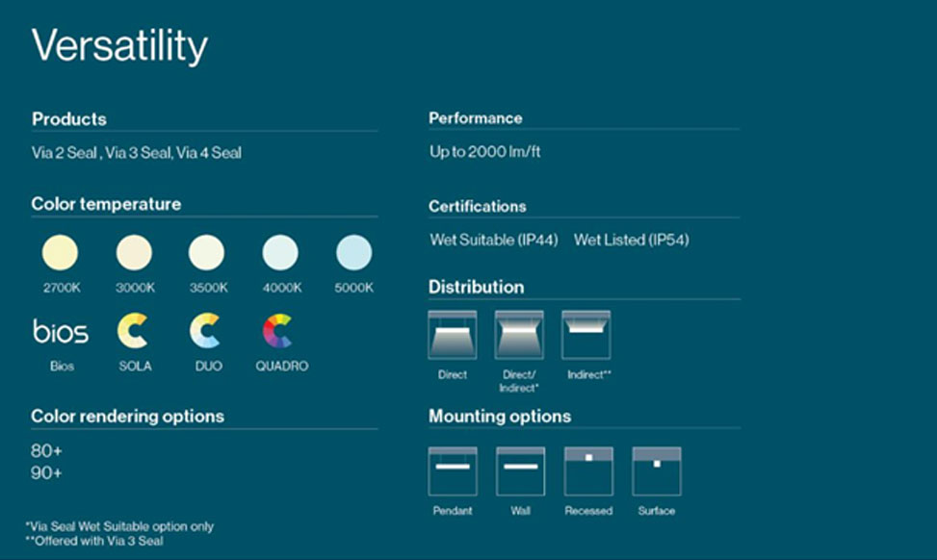Pick the 2700K color temperature swatch
Screen dimensions: 937x560
coord(60,253)
